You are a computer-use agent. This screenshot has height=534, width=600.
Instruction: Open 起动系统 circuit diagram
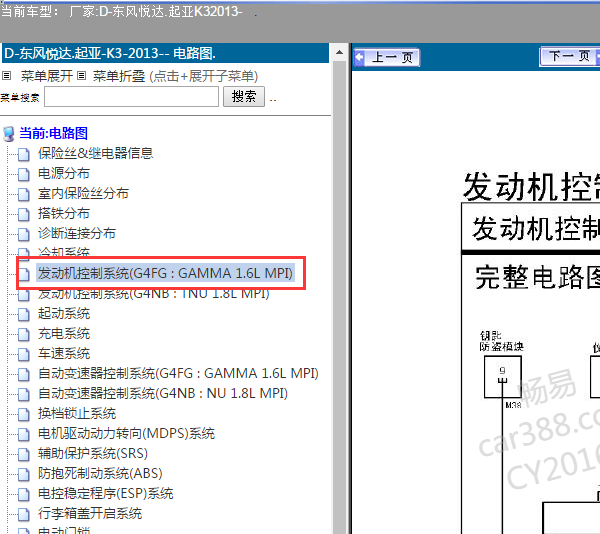64,314
